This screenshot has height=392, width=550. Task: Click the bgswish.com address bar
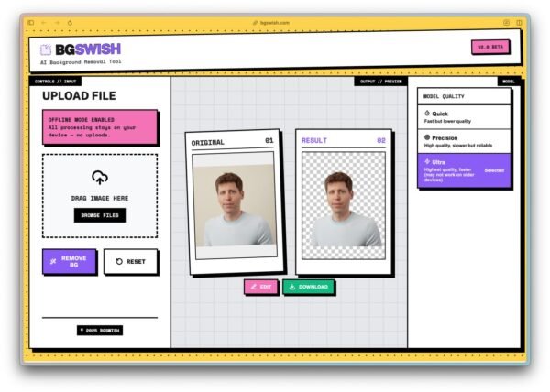[271, 23]
